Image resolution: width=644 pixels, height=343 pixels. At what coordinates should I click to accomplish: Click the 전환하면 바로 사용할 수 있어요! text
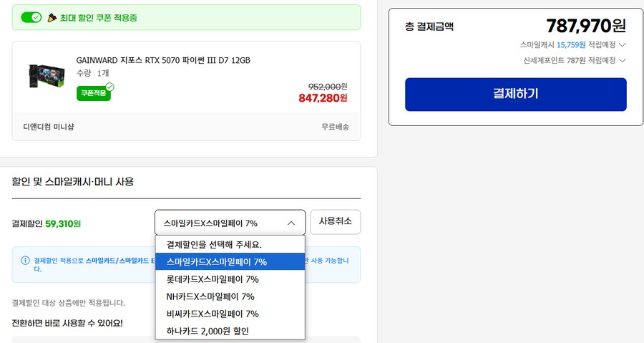67,323
